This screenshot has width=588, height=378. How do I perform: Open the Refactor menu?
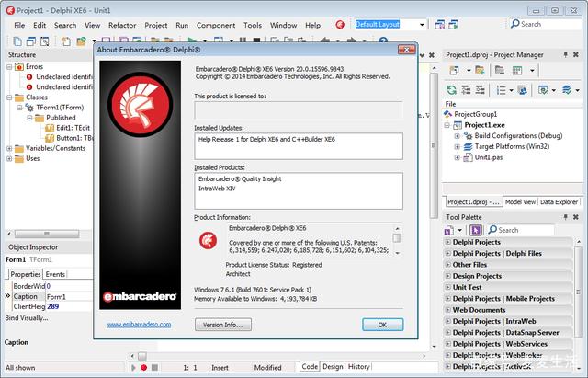click(x=122, y=25)
